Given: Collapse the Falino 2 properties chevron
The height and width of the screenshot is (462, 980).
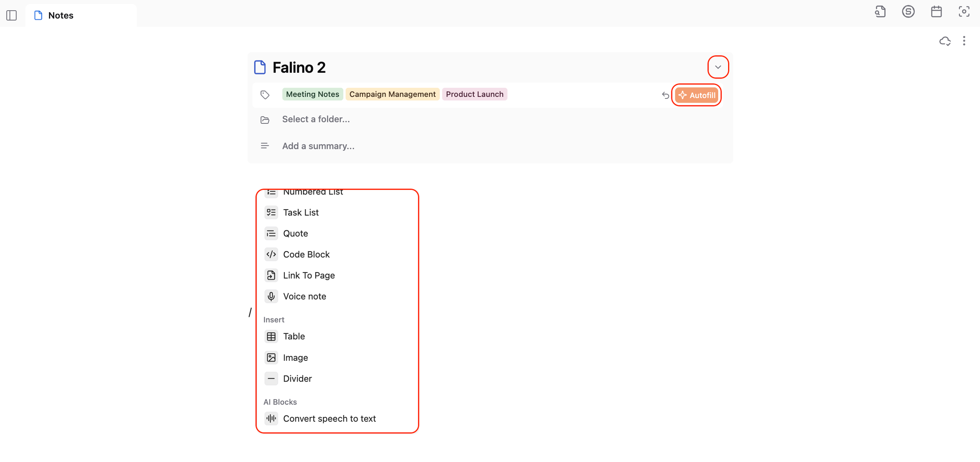Looking at the screenshot, I should coord(718,67).
